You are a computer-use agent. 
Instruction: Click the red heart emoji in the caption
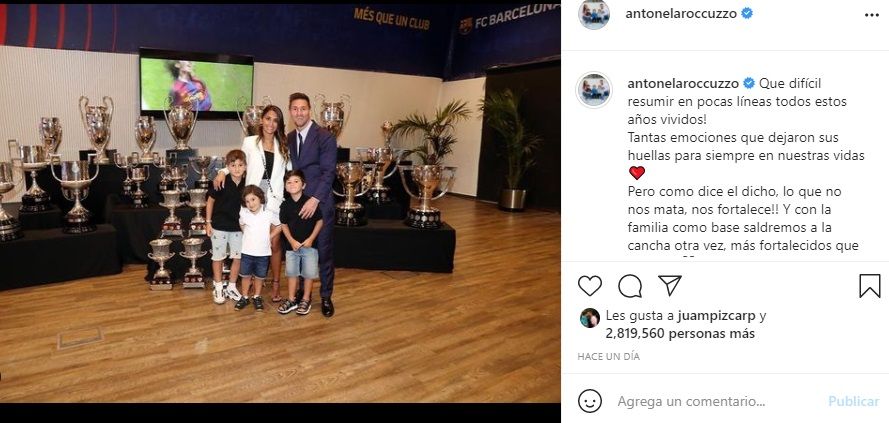click(x=637, y=173)
